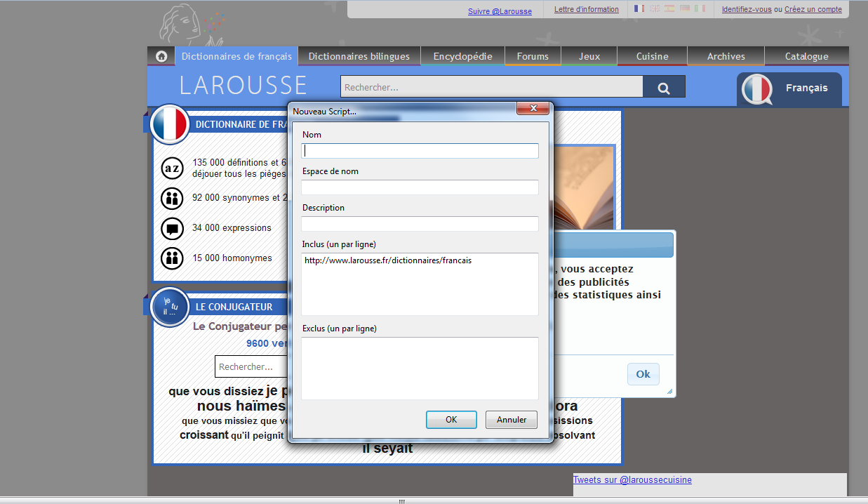Viewport: 868px width, 504px height.
Task: Focus the Espace de nom input field
Action: (x=420, y=187)
